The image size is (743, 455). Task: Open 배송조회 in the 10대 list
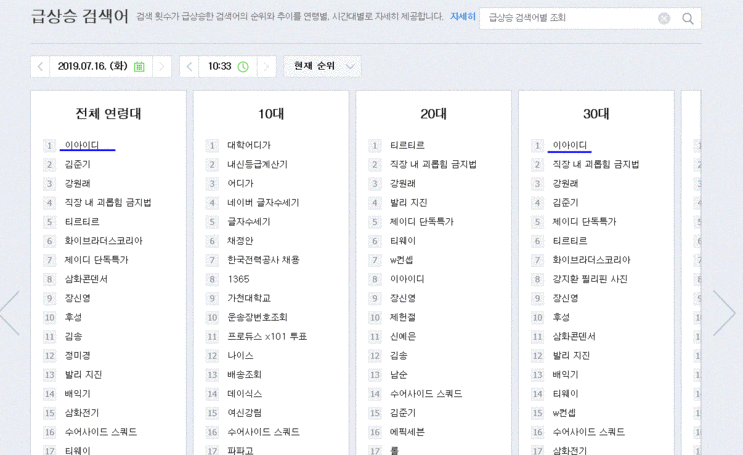(x=244, y=374)
